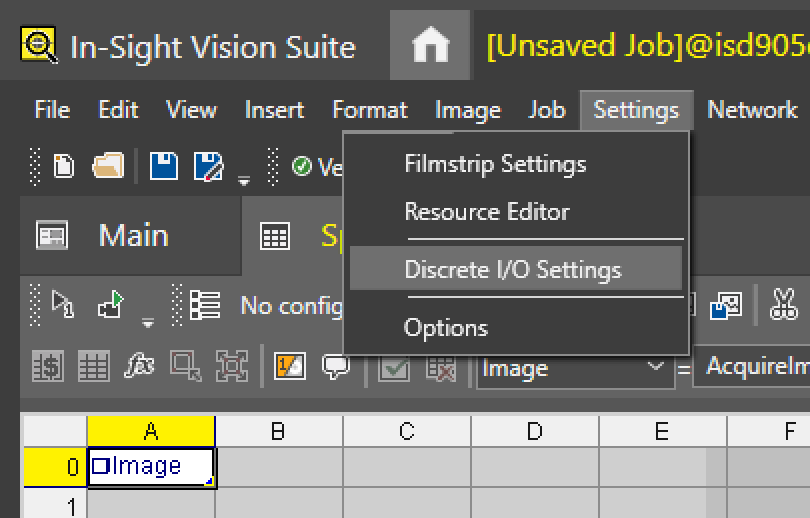The image size is (810, 518).
Task: Click the Insert Comment speech bubble icon
Action: 335,367
